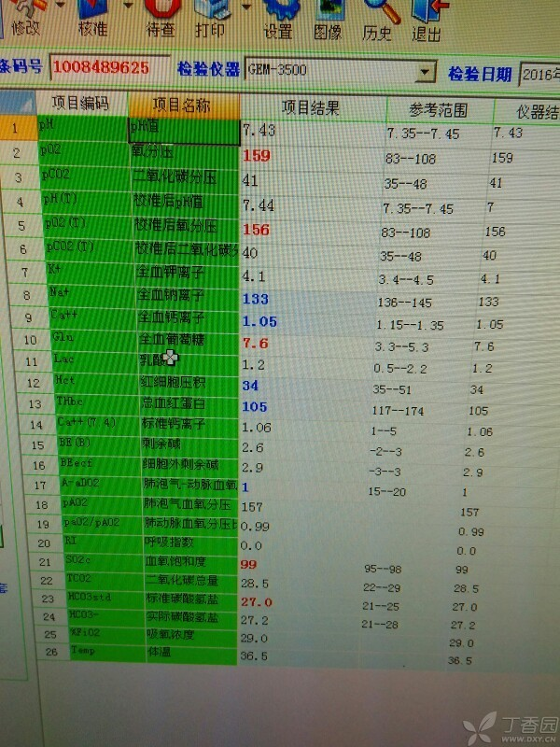Click the paO2/pAO2 result 0.99
The image size is (560, 747).
pyautogui.click(x=255, y=527)
